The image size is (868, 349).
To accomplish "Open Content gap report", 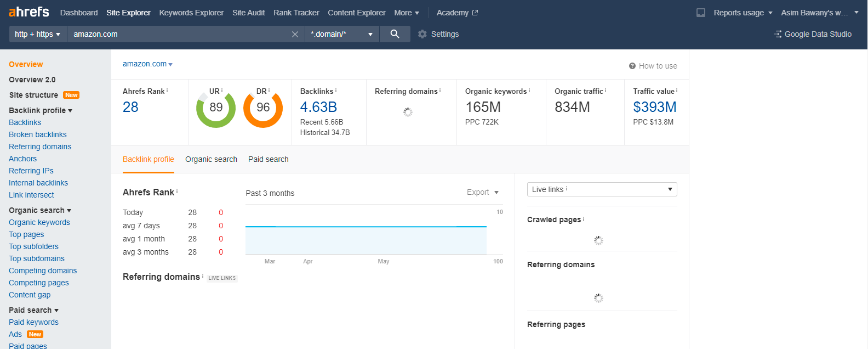I will click(30, 295).
